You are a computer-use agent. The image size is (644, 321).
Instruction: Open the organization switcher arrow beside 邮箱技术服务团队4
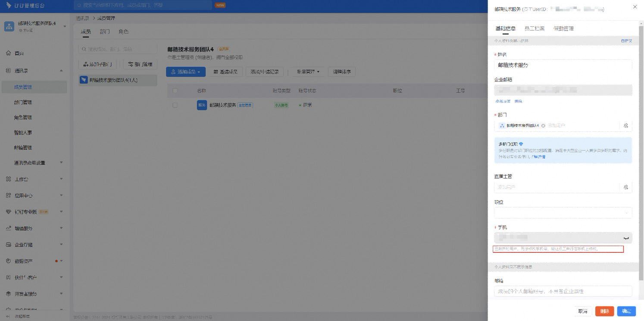(65, 26)
